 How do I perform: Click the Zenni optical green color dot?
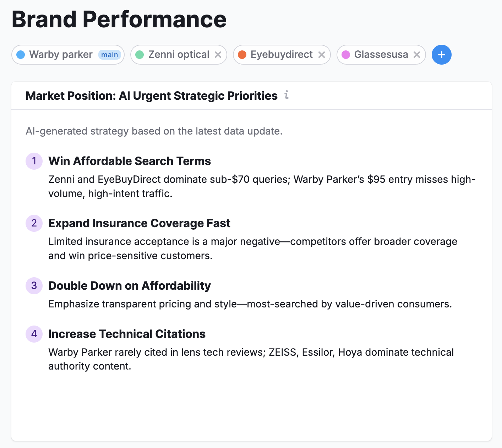140,55
